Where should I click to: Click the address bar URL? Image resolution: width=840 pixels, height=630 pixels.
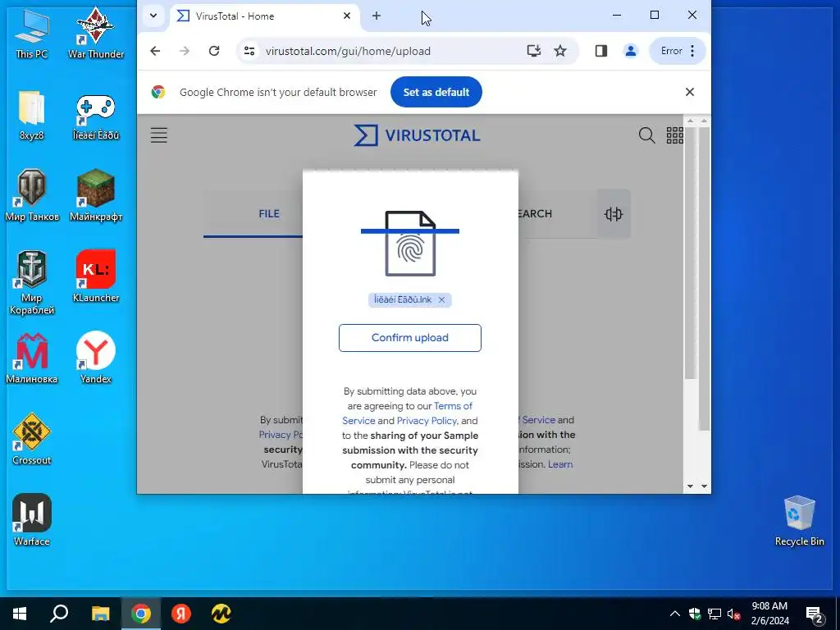[348, 51]
